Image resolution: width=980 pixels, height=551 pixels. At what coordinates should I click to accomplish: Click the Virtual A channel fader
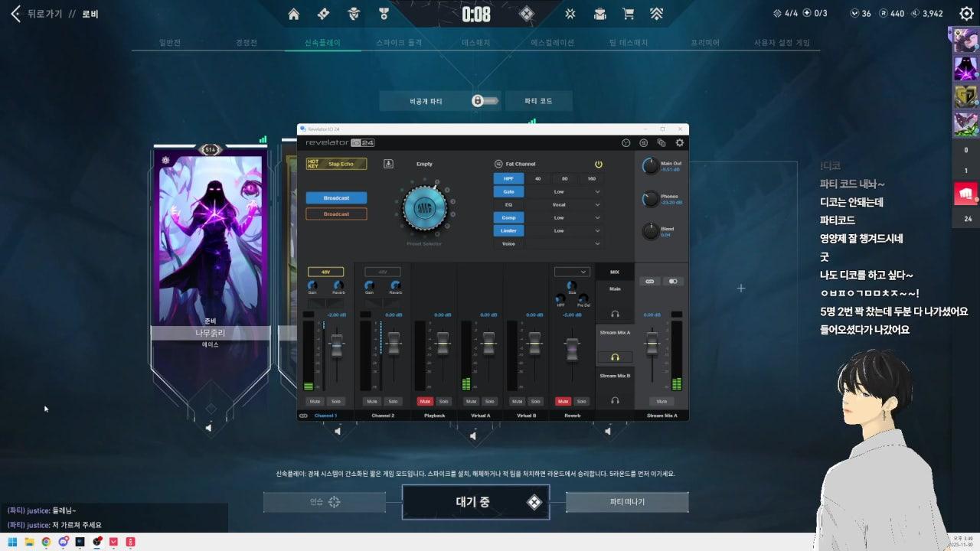click(488, 344)
